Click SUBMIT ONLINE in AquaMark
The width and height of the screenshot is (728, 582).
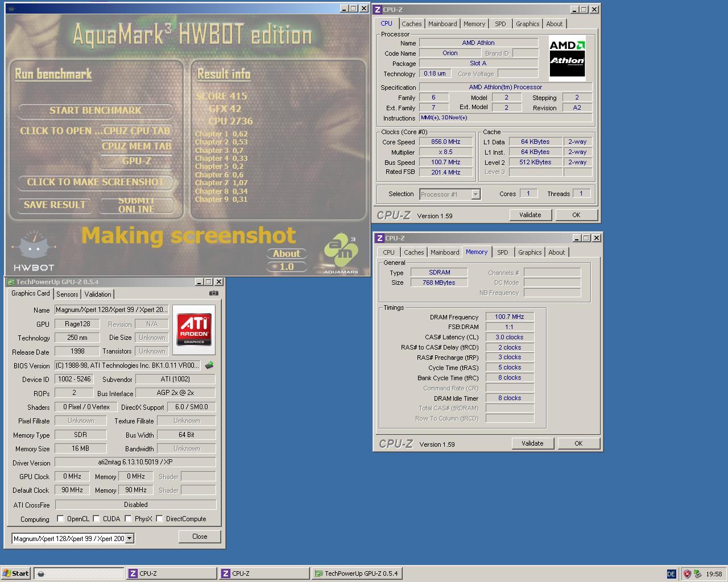(136, 205)
